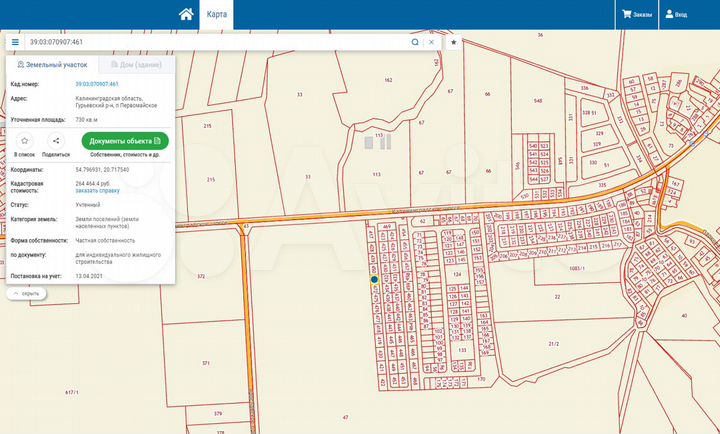This screenshot has width=720, height=434.
Task: Switch to the Дом (здание) tab
Action: [x=136, y=64]
